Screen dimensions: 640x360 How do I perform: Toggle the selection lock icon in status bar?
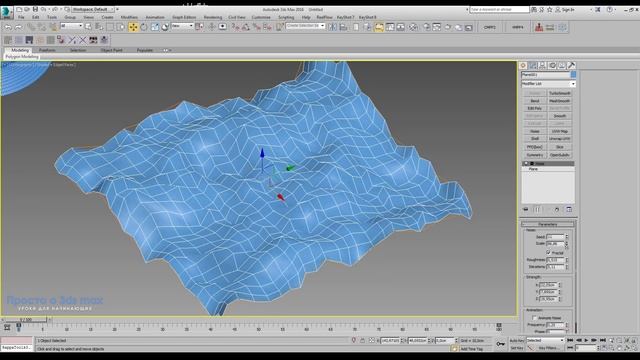(x=362, y=340)
